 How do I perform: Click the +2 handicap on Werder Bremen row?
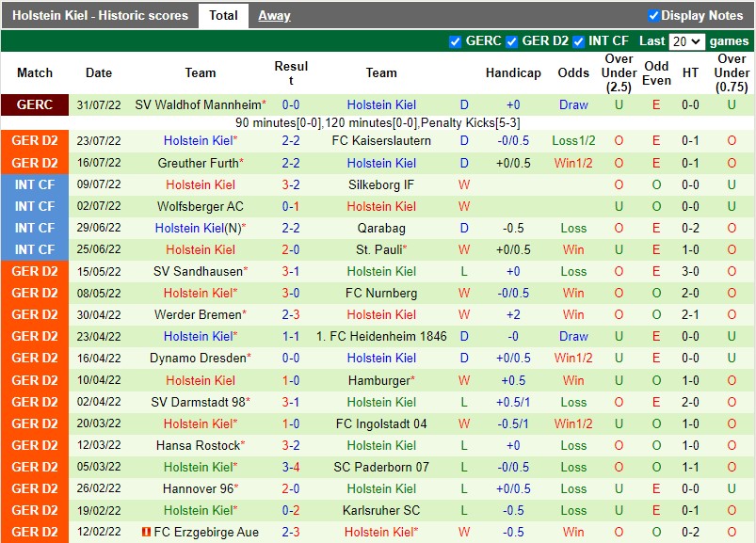(513, 314)
